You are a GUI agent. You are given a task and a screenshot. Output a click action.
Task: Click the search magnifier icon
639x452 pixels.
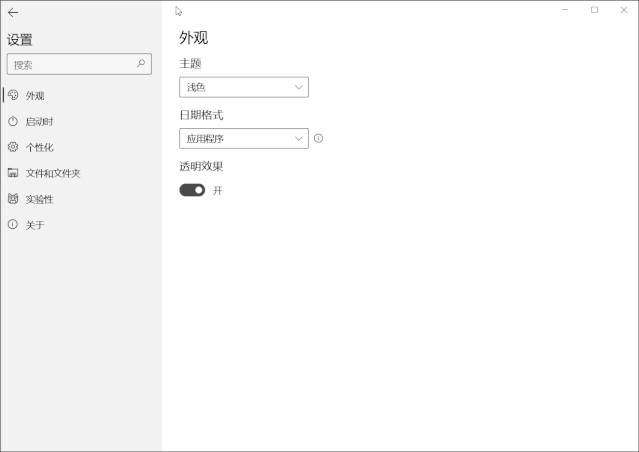141,63
